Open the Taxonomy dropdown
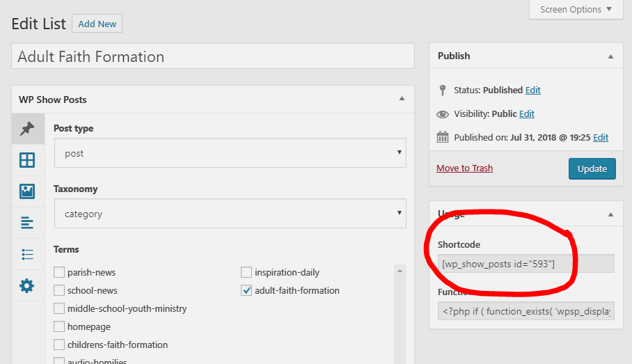 (x=230, y=214)
